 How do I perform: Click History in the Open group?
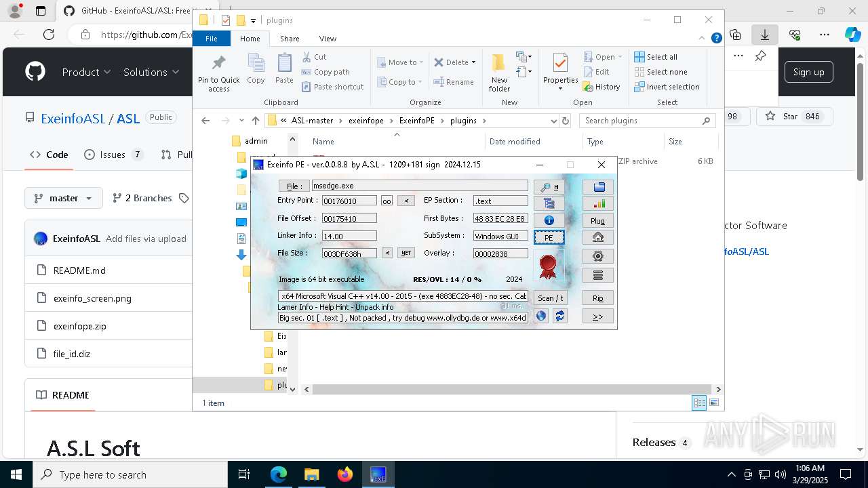601,87
